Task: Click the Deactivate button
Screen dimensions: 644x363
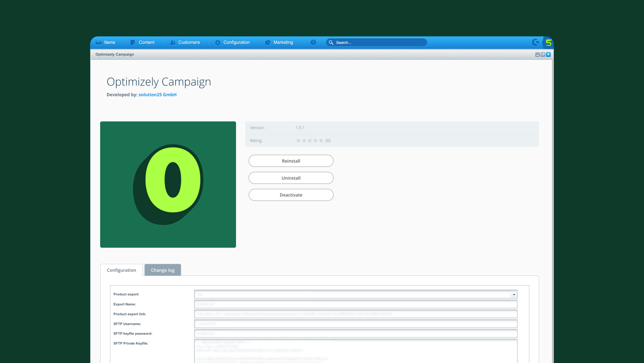Action: point(291,195)
